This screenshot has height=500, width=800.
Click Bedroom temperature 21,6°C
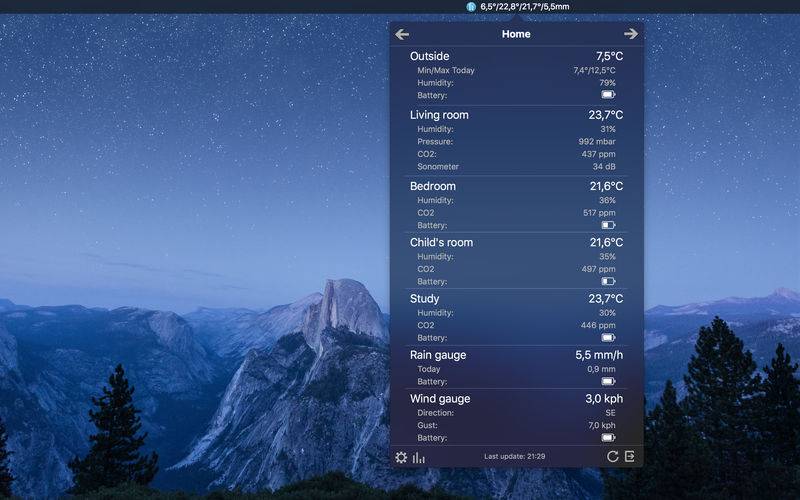[607, 186]
